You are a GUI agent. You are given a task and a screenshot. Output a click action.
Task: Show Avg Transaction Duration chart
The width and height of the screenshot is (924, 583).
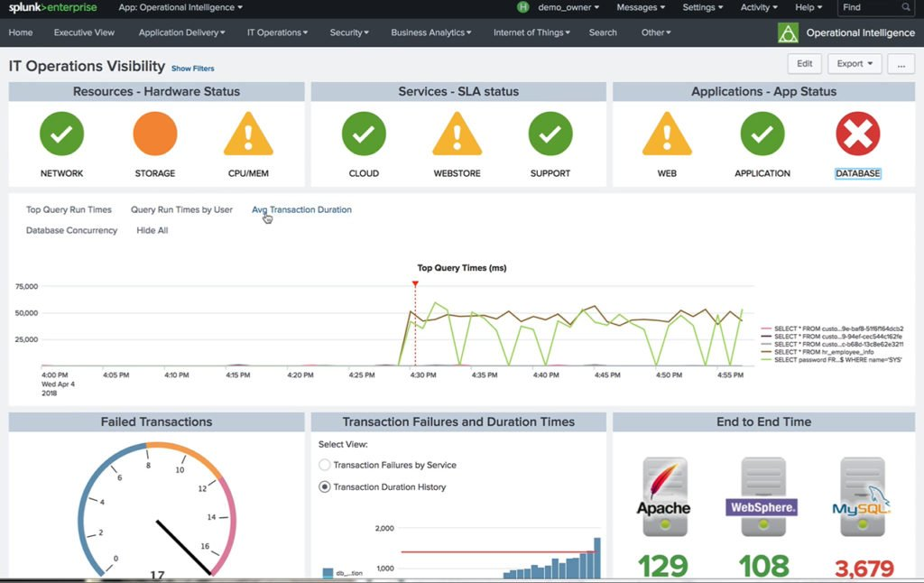pos(301,209)
